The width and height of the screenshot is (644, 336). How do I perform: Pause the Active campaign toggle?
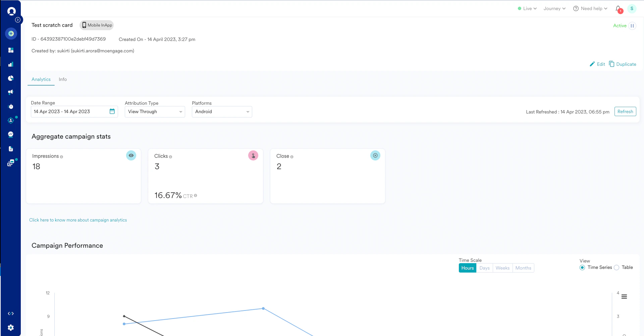(x=633, y=26)
